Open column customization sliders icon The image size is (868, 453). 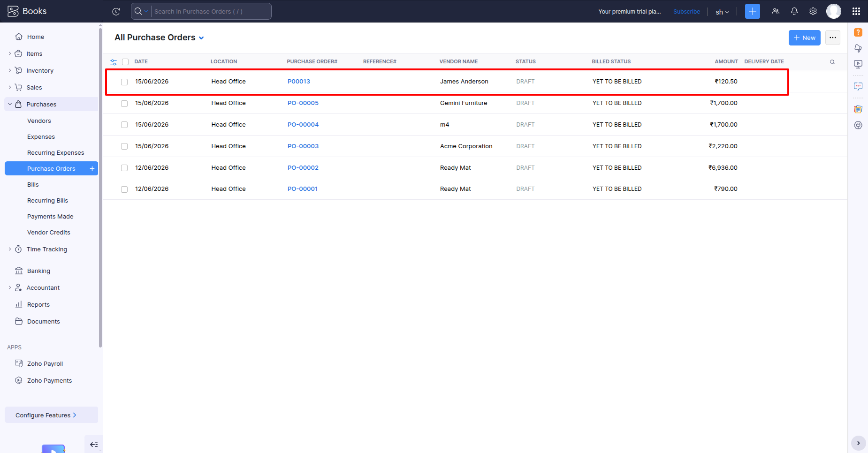pos(114,62)
